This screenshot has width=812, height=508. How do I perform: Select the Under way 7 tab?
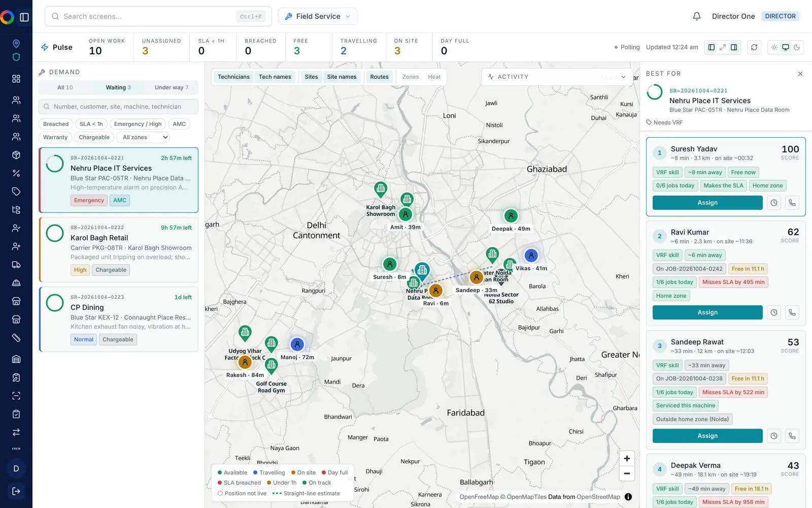pos(172,87)
